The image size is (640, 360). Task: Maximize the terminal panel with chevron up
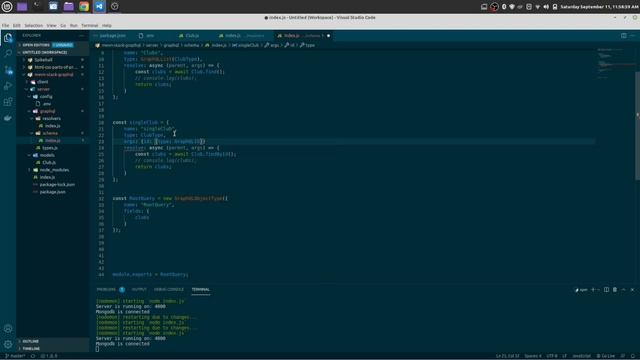tap(624, 290)
